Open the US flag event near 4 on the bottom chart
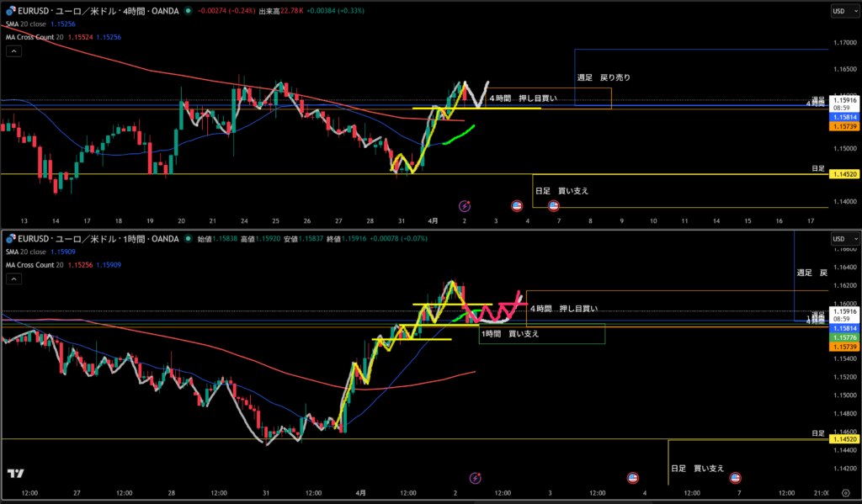 pyautogui.click(x=632, y=478)
